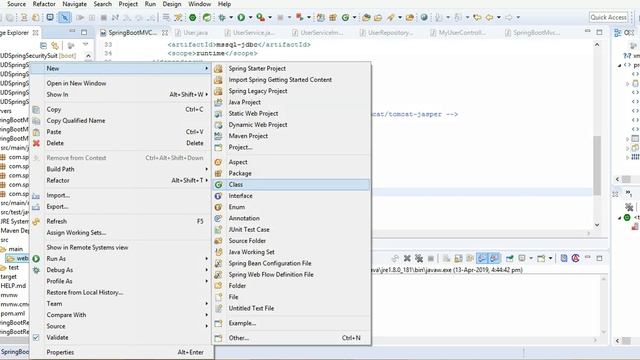Toggle the Validate checkbox

[x=36, y=338]
